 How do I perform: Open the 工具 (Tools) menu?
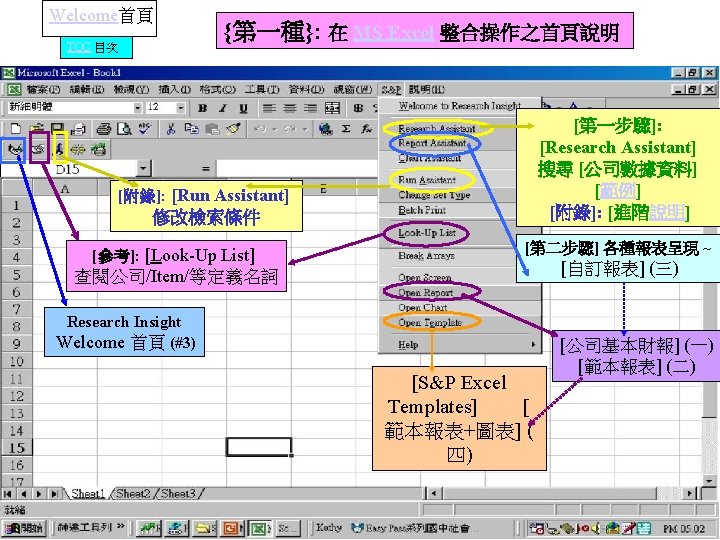click(262, 89)
